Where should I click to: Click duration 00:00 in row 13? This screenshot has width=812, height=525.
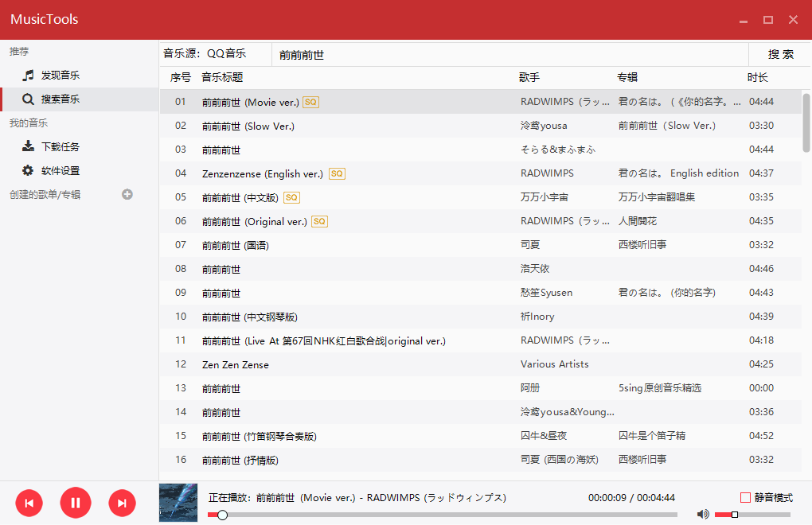click(x=761, y=388)
